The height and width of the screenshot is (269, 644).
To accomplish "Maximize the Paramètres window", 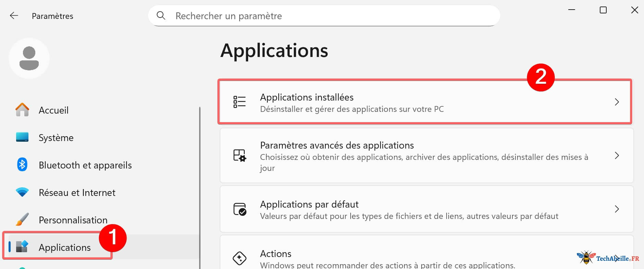I will coord(603,10).
